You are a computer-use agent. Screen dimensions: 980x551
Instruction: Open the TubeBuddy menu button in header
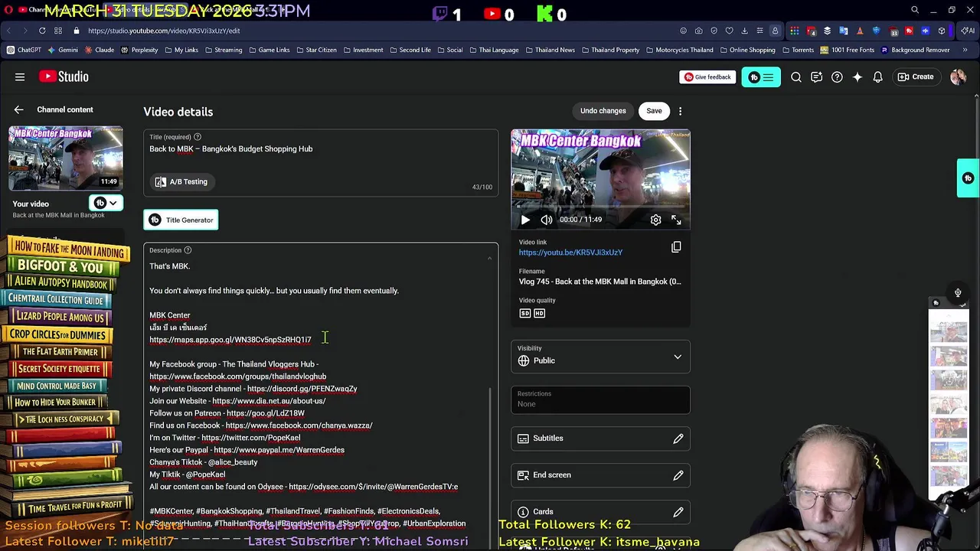[x=761, y=77]
